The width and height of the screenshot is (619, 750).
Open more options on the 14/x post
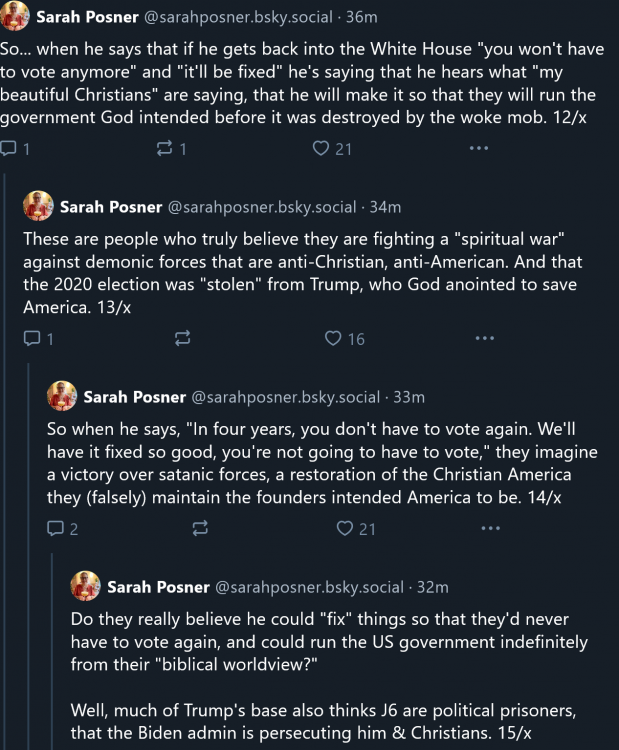(x=491, y=528)
